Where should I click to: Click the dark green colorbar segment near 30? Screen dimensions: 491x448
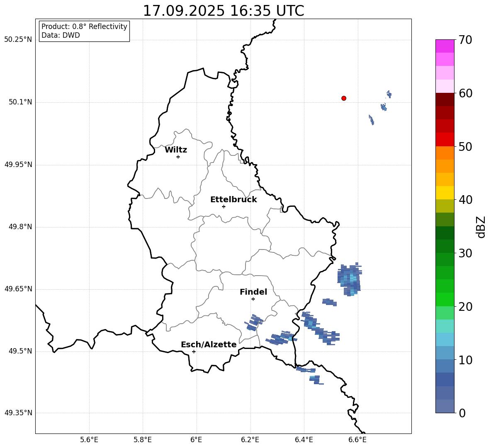coord(445,246)
